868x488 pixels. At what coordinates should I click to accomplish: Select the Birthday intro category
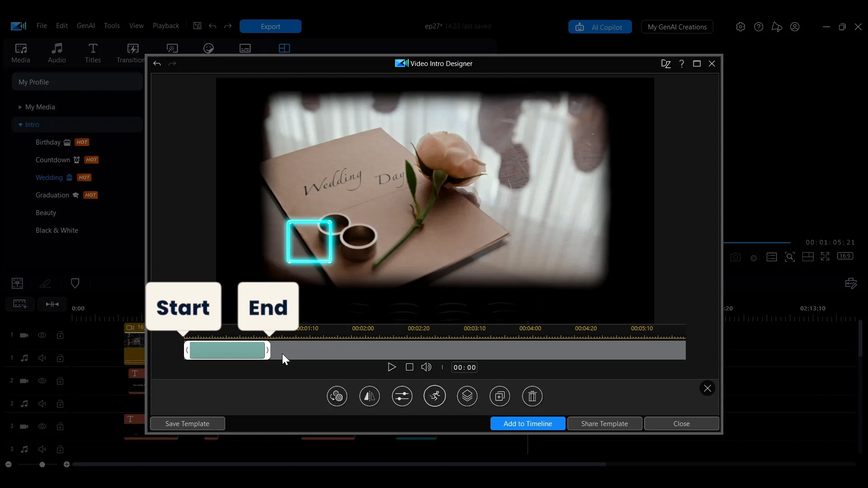pos(48,142)
